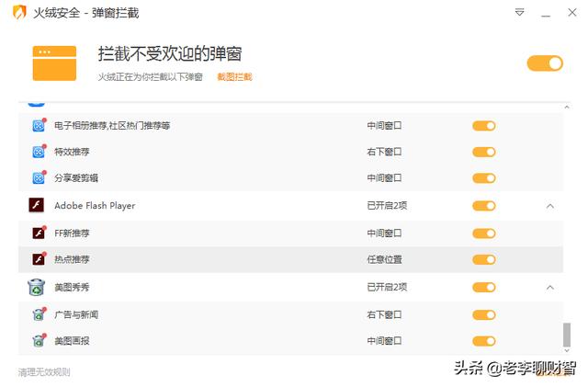Screen dimensions: 588x387
Task: Click the icon beside FF新推荐
Action: [x=39, y=233]
